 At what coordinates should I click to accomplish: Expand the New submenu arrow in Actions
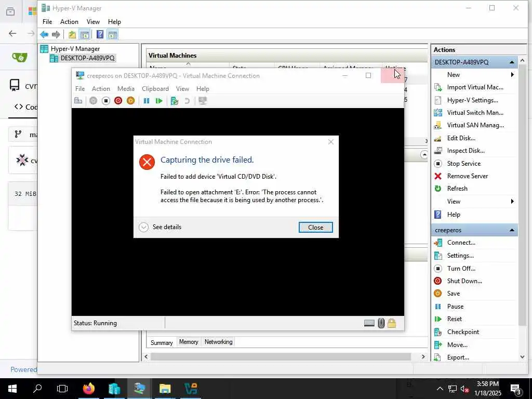pos(512,75)
